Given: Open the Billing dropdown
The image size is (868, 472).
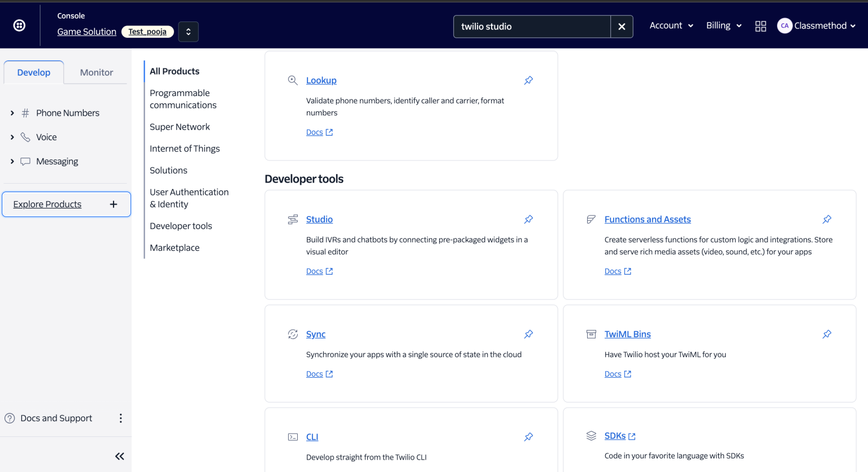Looking at the screenshot, I should pos(723,25).
